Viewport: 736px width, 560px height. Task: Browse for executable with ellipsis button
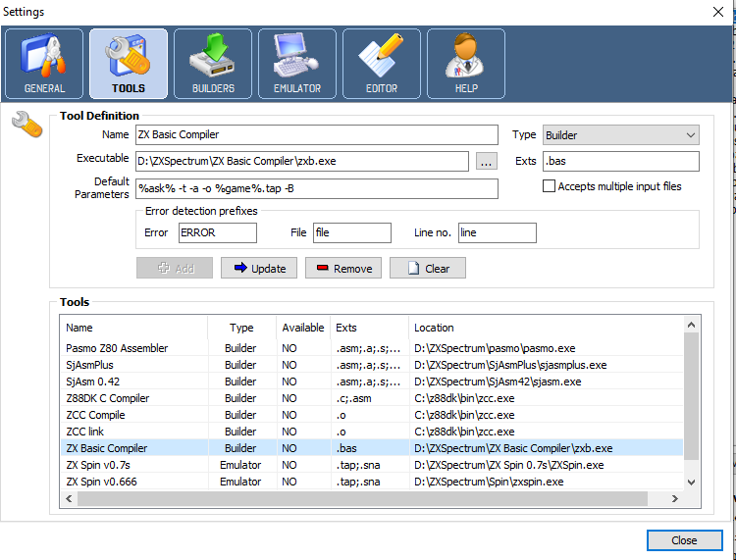click(487, 162)
